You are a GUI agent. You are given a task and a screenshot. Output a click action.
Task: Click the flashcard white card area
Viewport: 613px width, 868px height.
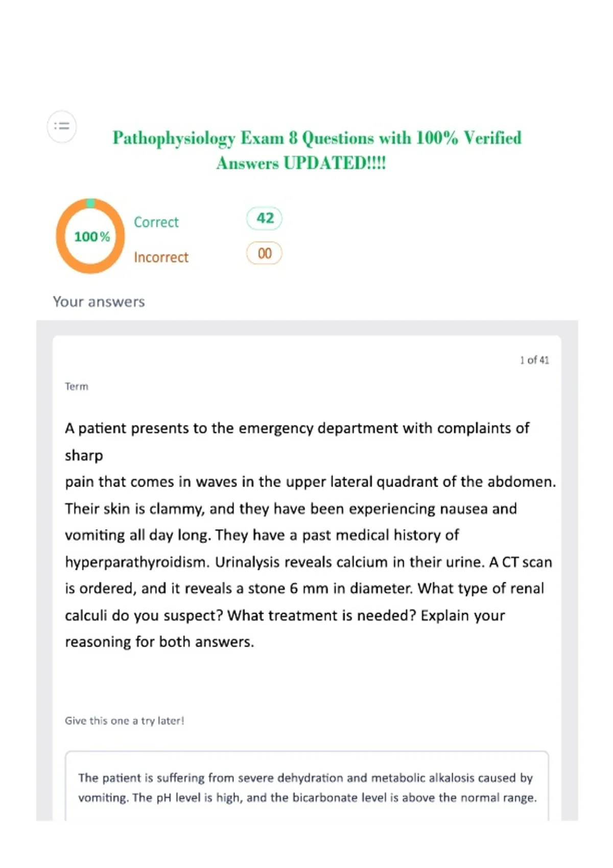[307, 577]
